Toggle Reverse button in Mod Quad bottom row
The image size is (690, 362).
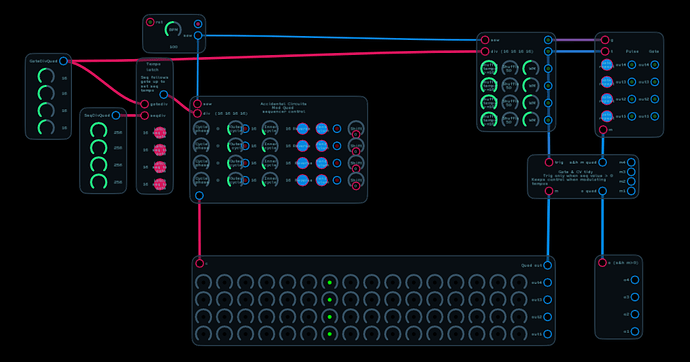pyautogui.click(x=302, y=180)
